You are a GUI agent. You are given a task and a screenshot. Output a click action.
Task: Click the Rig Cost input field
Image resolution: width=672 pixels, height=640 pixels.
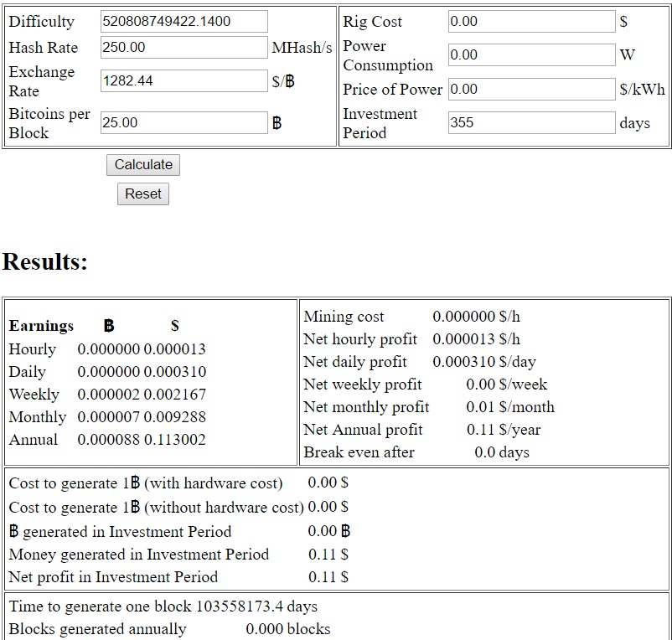[x=531, y=22]
